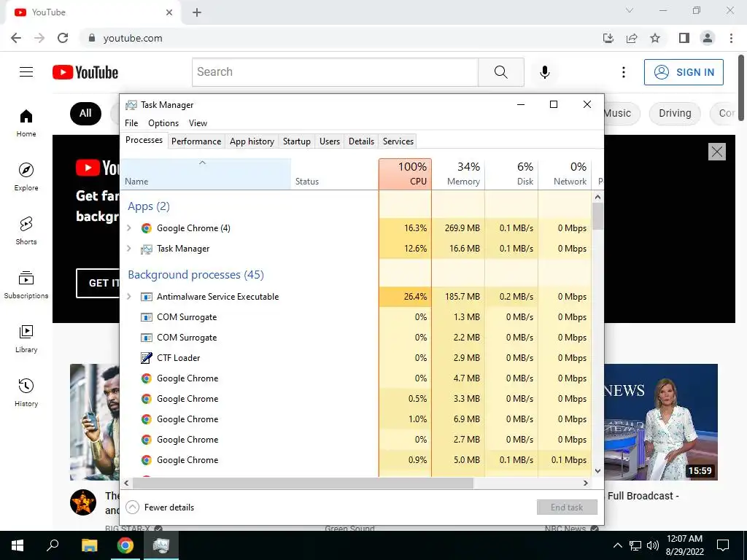The width and height of the screenshot is (747, 560).
Task: Open Chrome three-dot menu
Action: click(x=731, y=38)
